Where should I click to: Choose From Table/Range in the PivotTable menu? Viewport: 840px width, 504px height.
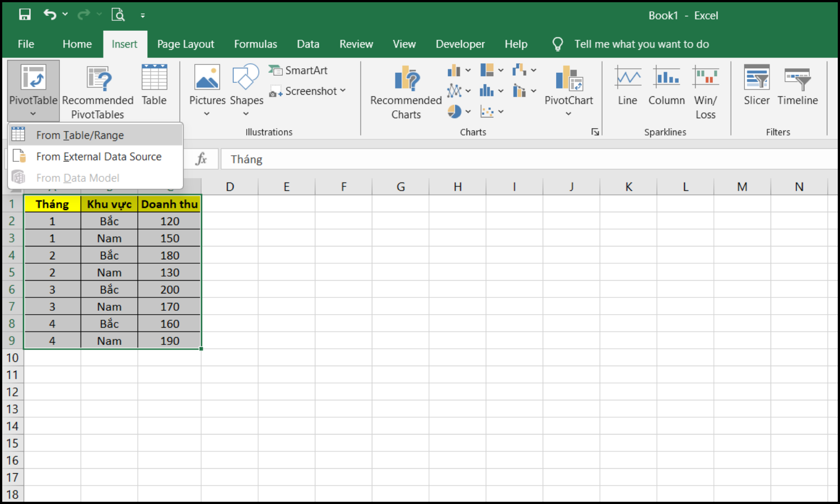(80, 135)
